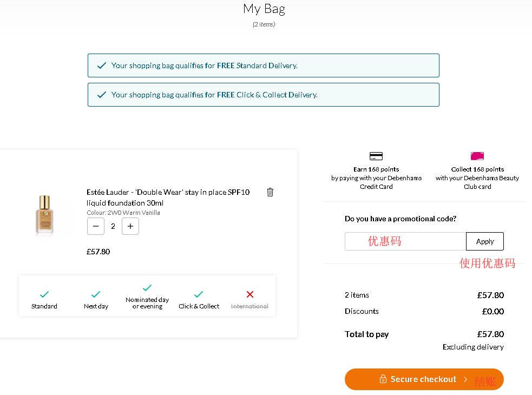Increase quantity with the plus button

(130, 226)
